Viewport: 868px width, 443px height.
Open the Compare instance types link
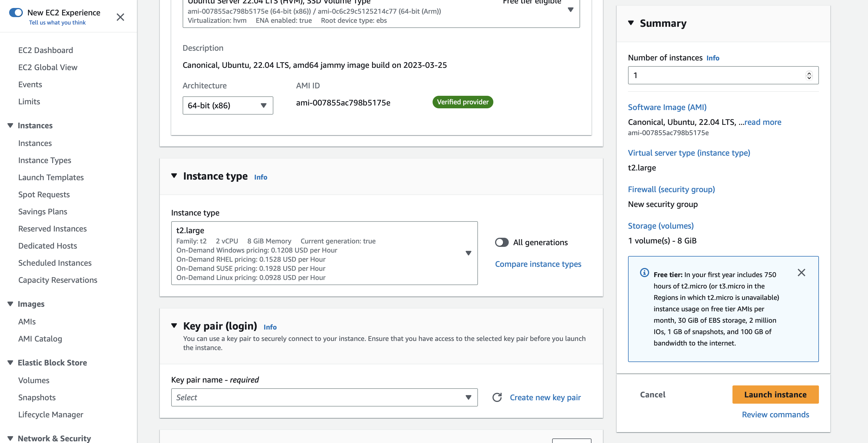pos(538,264)
